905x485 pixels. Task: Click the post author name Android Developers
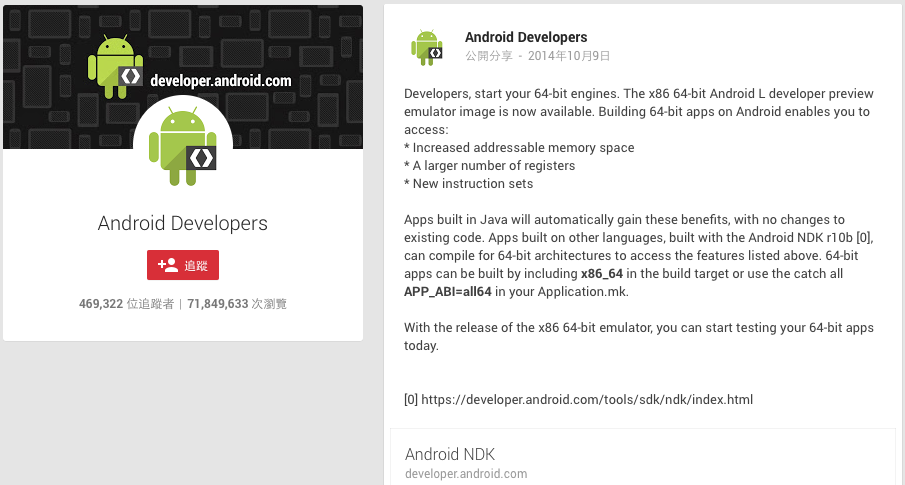pyautogui.click(x=526, y=37)
